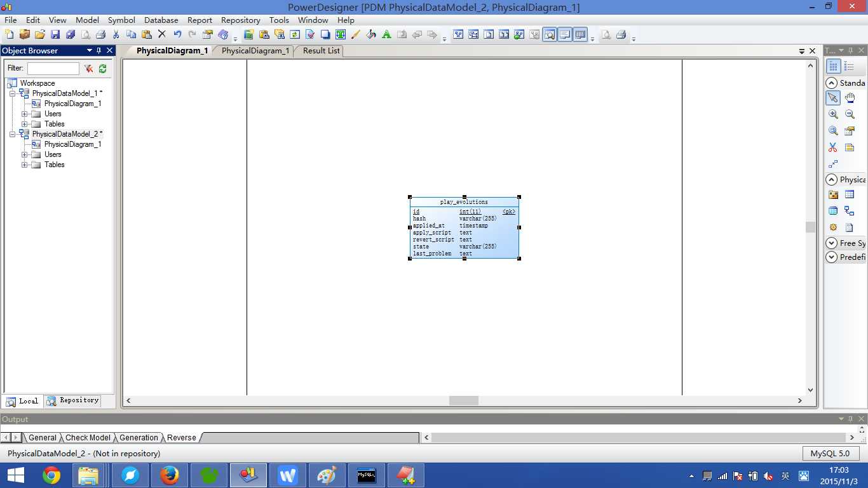The height and width of the screenshot is (488, 868).
Task: Click the Copy icon in main toolbar
Action: (132, 34)
